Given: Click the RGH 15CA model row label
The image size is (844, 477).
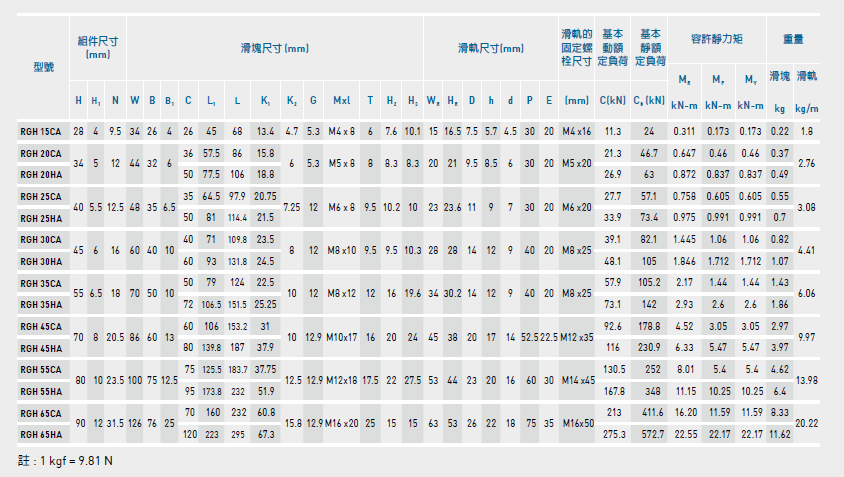Looking at the screenshot, I should [40, 131].
